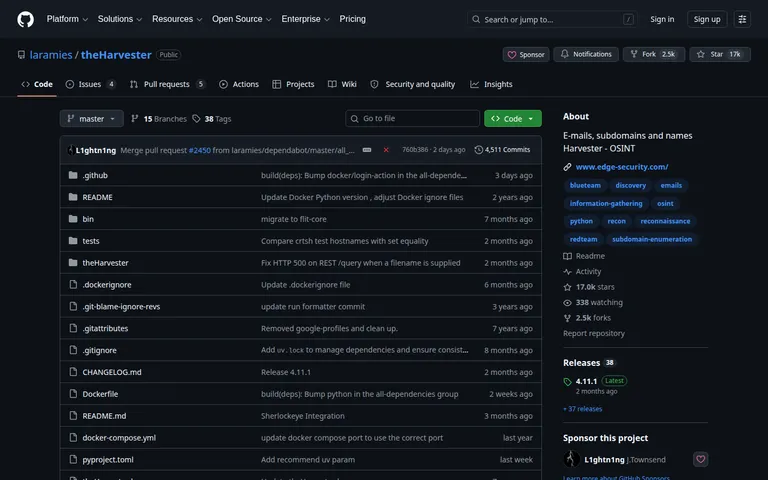The height and width of the screenshot is (480, 768).
Task: Open the osint topic tag
Action: (665, 203)
